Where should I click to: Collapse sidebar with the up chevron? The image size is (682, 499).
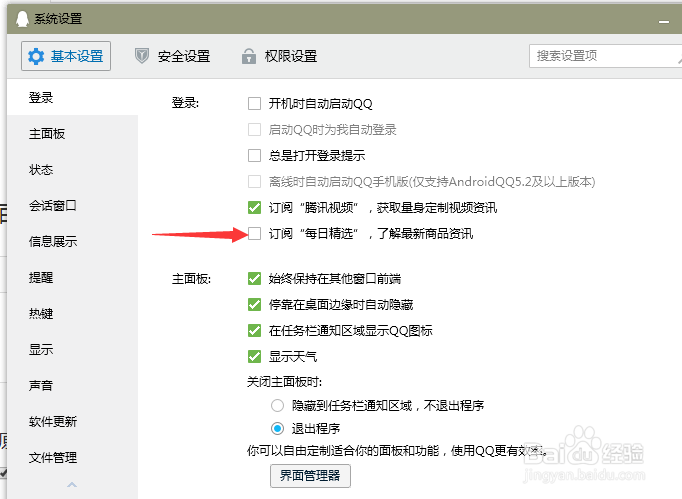tap(72, 484)
